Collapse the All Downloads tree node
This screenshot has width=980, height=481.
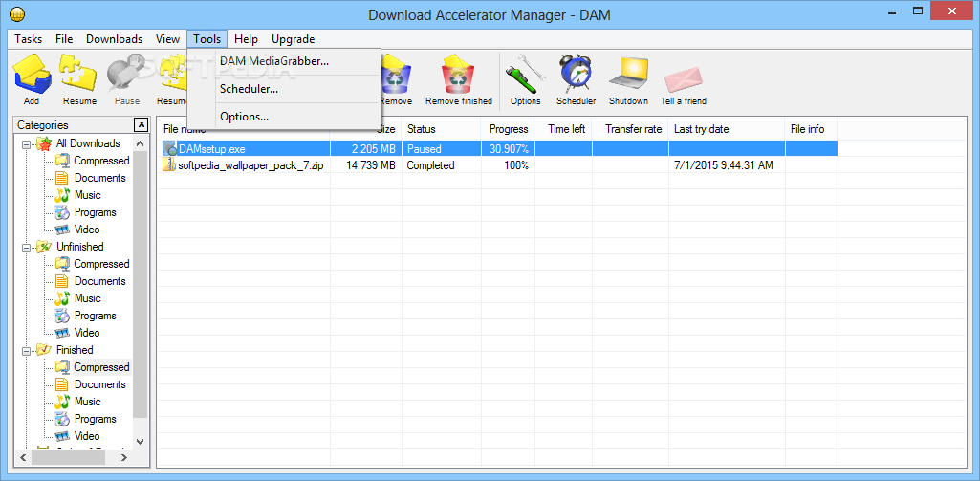point(26,143)
